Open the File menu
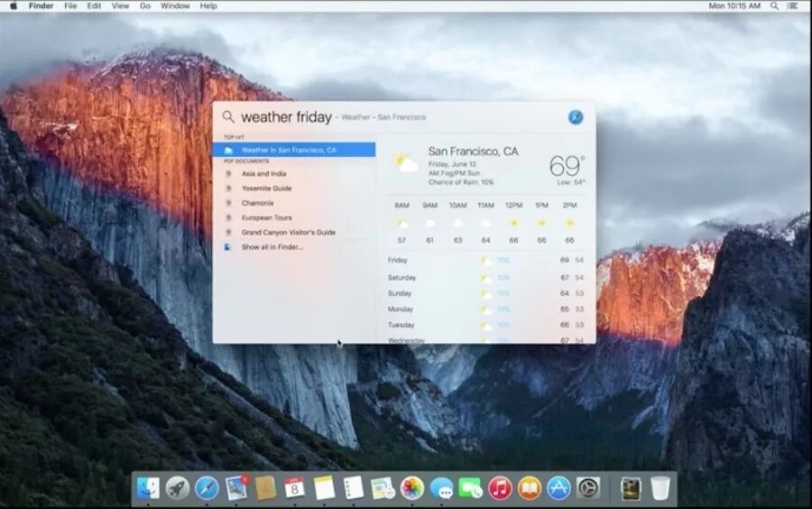The image size is (812, 509). point(70,5)
